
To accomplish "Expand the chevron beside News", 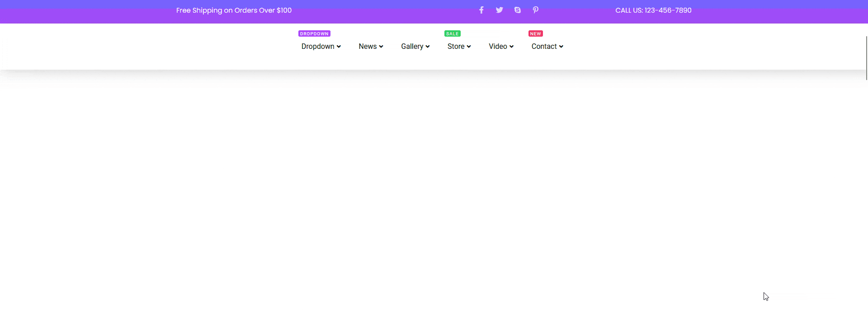I will point(381,47).
